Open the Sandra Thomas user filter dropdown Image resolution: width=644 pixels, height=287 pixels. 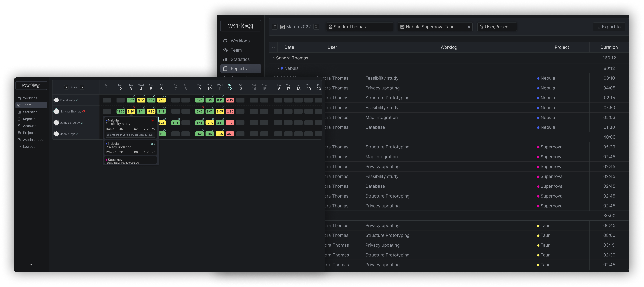pos(359,27)
